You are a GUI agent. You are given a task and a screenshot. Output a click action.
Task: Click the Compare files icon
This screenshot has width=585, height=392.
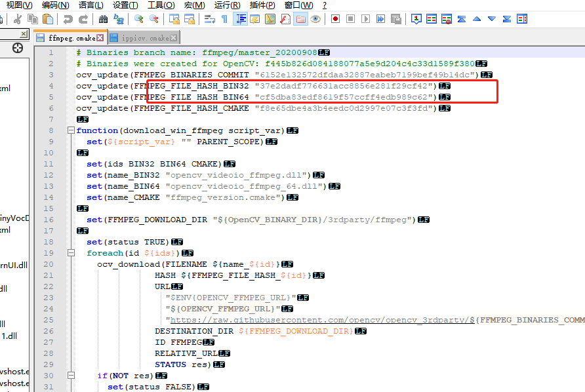pyautogui.click(x=432, y=19)
